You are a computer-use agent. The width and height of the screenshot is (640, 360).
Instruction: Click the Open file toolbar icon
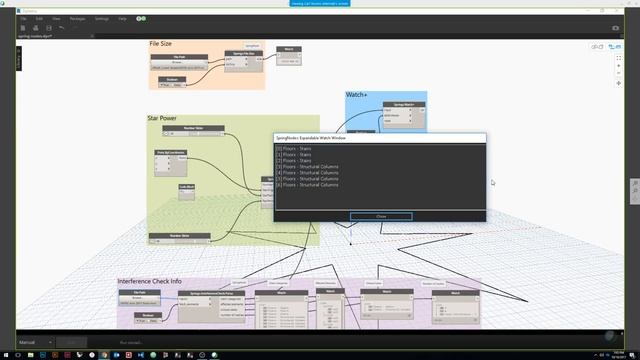click(x=36, y=28)
